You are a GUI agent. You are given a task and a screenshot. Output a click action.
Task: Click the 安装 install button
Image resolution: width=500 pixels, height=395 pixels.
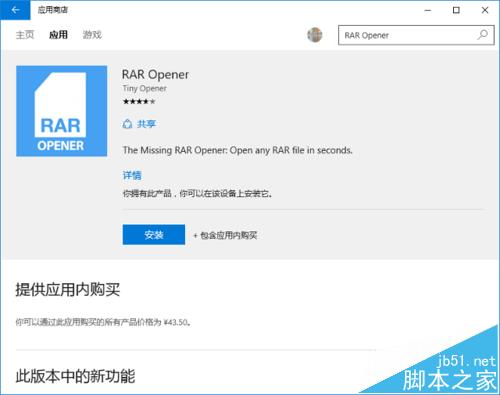[x=154, y=235]
